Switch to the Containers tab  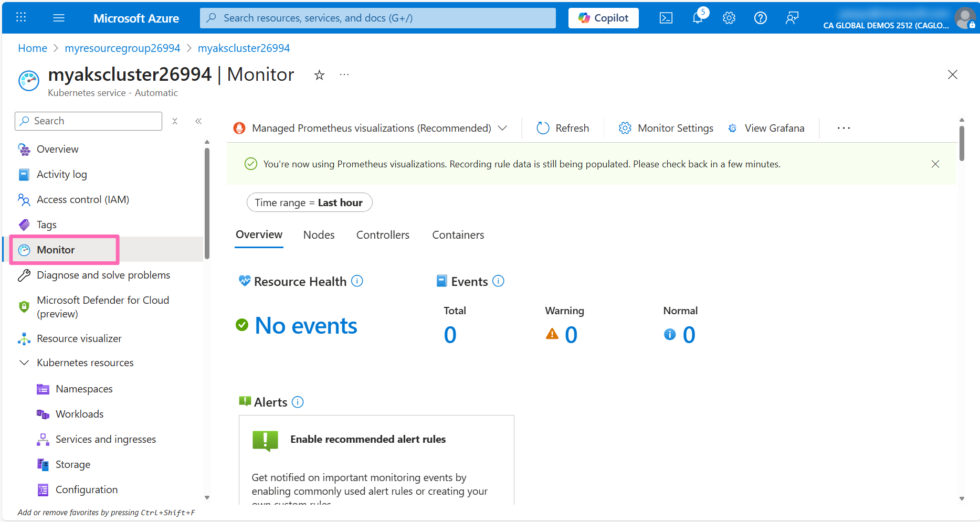pyautogui.click(x=458, y=235)
